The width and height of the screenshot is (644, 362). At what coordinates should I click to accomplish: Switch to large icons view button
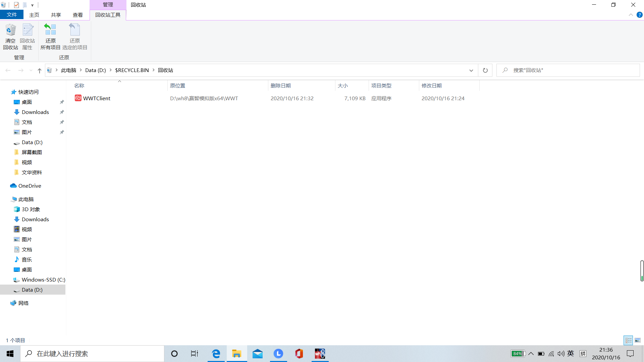pyautogui.click(x=638, y=340)
